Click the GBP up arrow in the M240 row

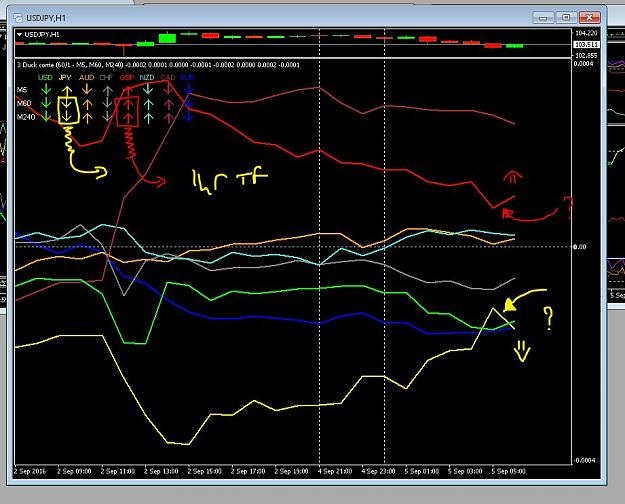[x=128, y=118]
